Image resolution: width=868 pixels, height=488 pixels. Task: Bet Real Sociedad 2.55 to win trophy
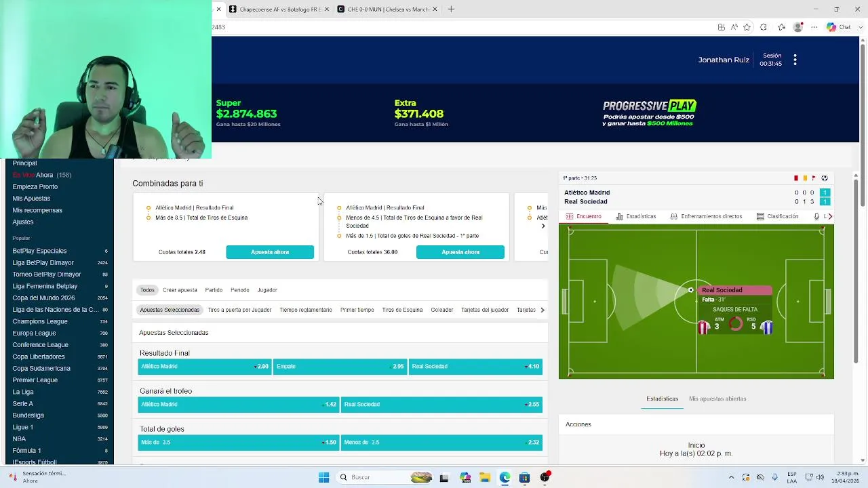(441, 405)
